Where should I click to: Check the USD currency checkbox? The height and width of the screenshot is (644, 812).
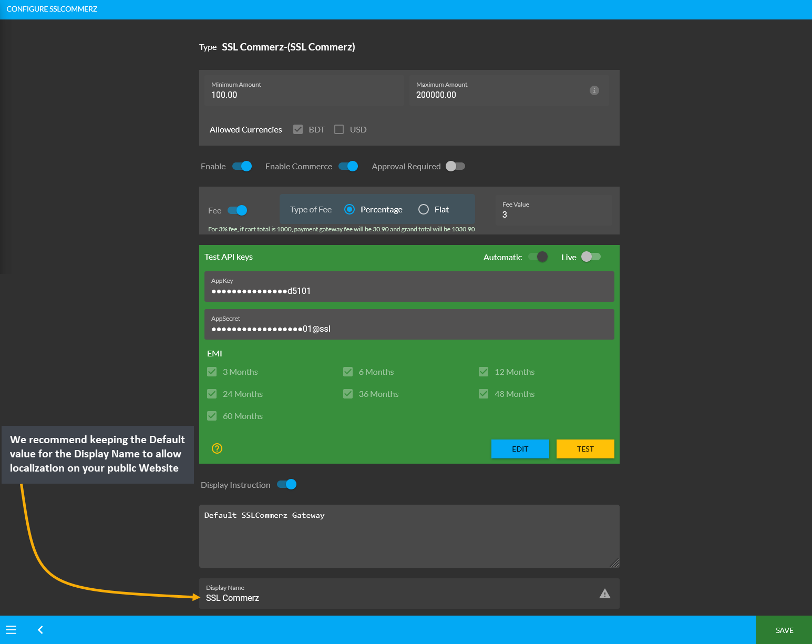click(x=339, y=129)
